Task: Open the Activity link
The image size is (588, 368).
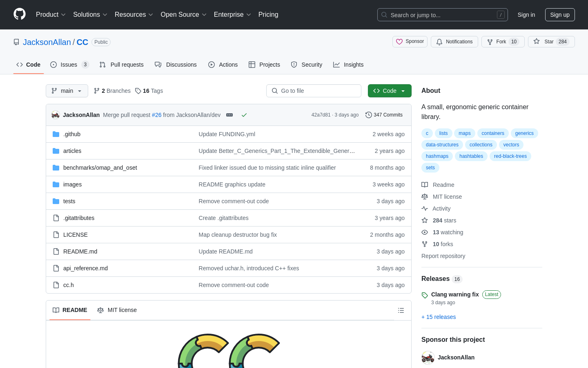Action: (x=436, y=209)
